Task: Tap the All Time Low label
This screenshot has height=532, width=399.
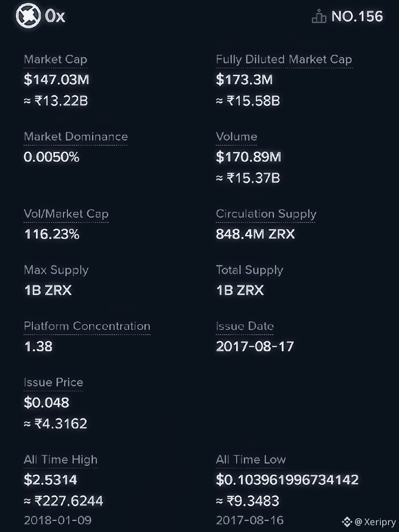Action: click(x=251, y=460)
